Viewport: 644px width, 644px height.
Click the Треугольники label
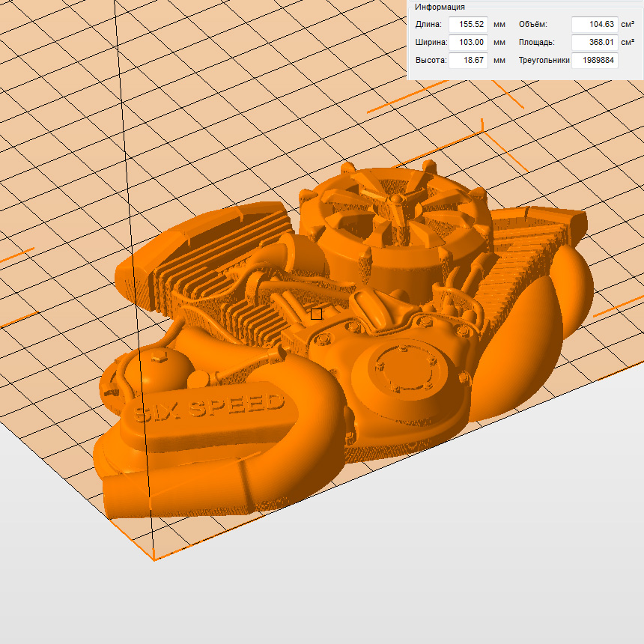(x=544, y=61)
